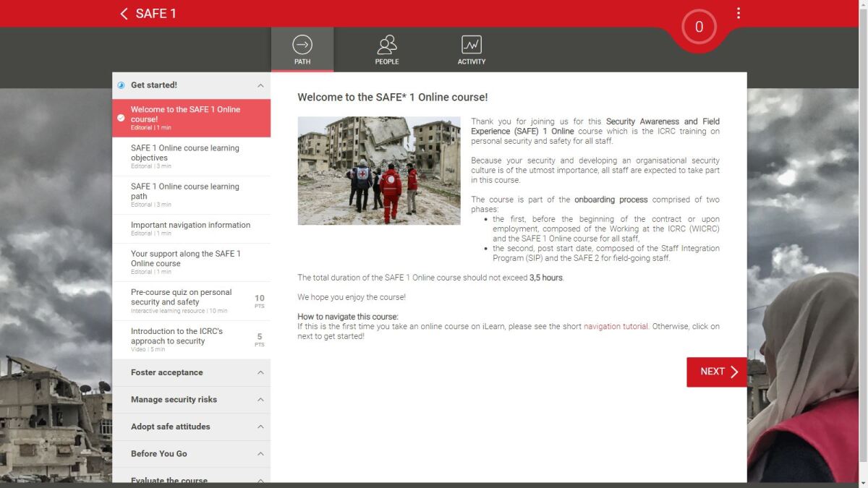The image size is (868, 488).
Task: Click 'How to navigate this course:' text
Action: (348, 317)
